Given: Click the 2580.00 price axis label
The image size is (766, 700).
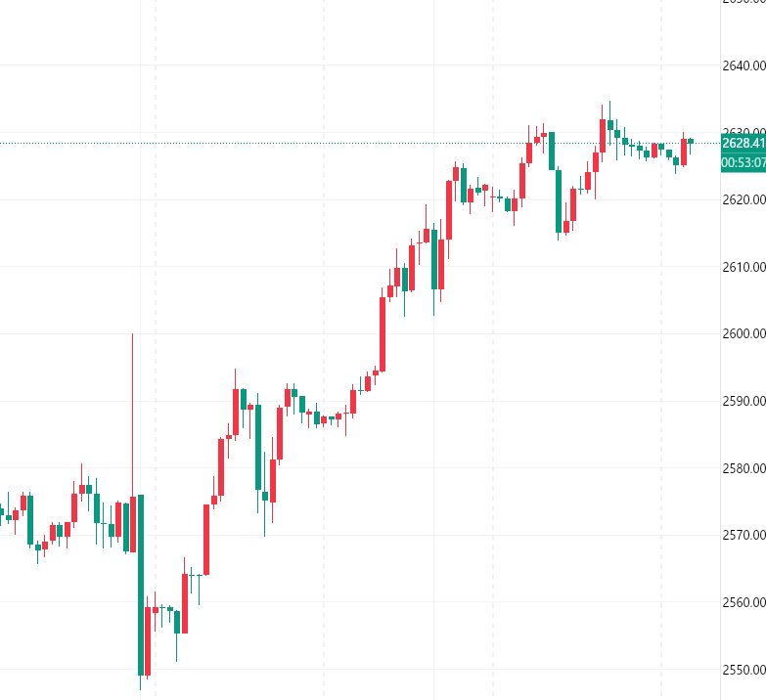Looking at the screenshot, I should pyautogui.click(x=743, y=468).
